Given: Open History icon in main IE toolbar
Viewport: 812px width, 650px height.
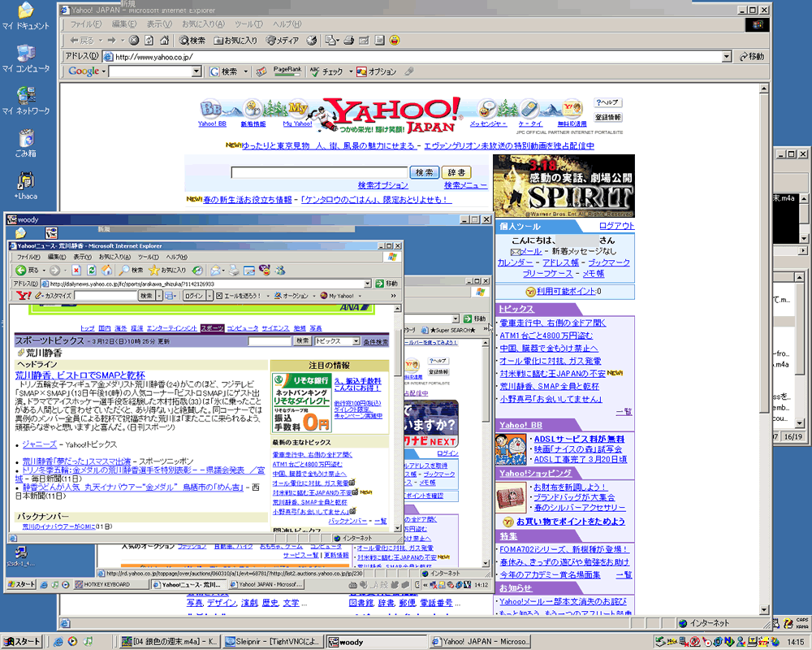Looking at the screenshot, I should click(x=311, y=41).
